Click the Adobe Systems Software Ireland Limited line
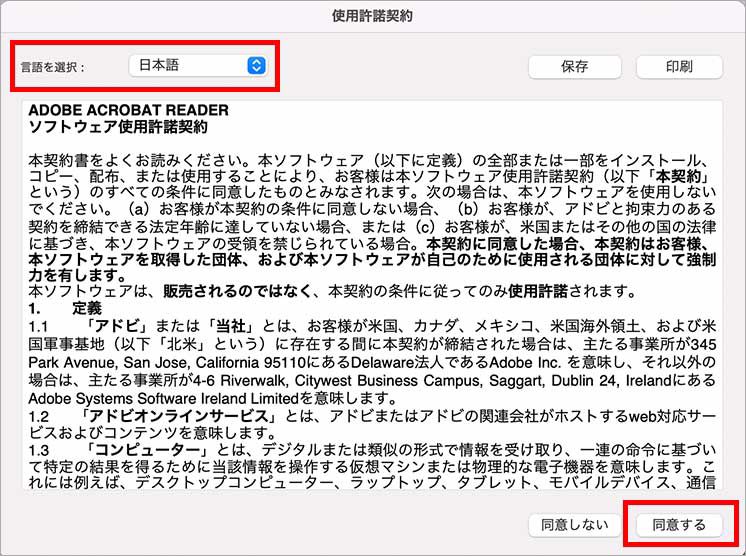The width and height of the screenshot is (746, 556). pyautogui.click(x=212, y=398)
